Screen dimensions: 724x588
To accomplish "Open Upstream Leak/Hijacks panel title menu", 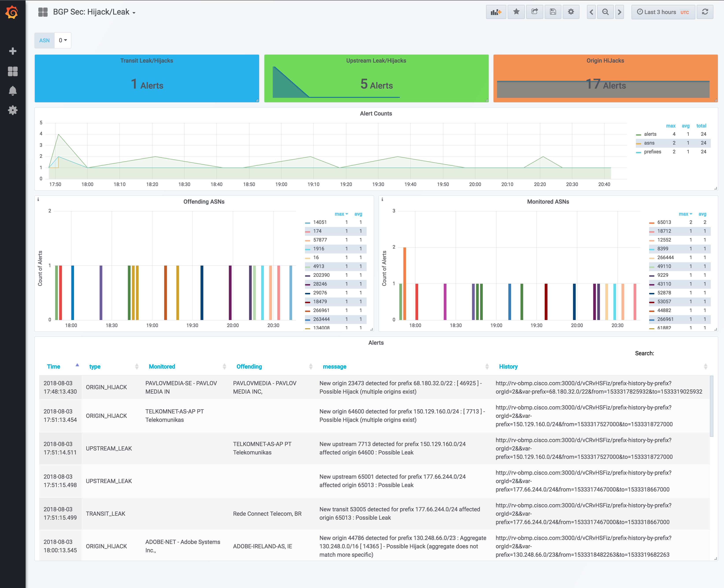I will tap(376, 61).
